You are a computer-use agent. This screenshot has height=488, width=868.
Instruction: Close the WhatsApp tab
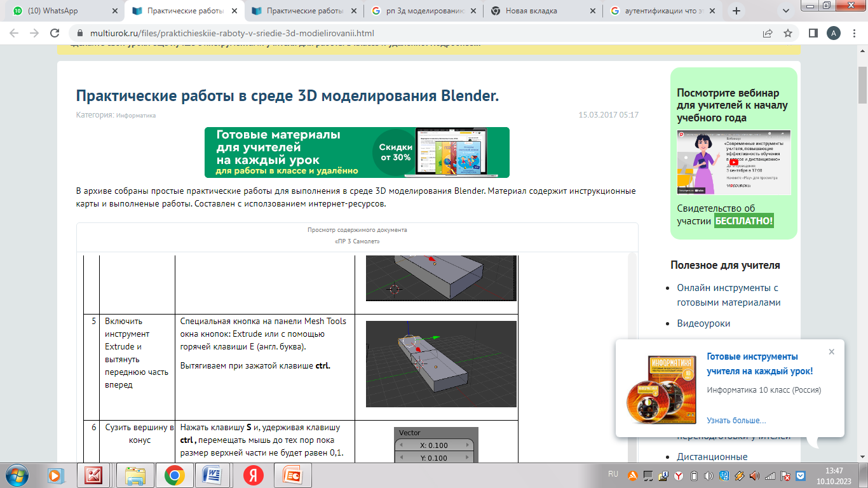(x=114, y=11)
